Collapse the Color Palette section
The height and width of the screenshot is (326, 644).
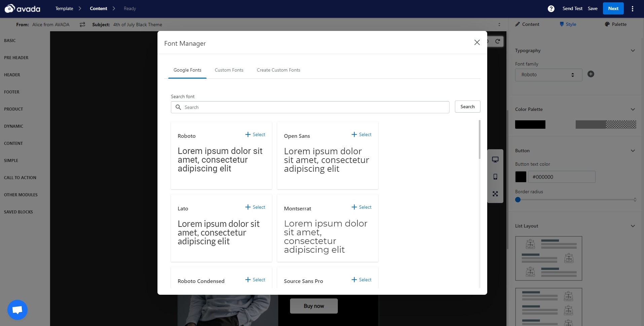tap(633, 110)
